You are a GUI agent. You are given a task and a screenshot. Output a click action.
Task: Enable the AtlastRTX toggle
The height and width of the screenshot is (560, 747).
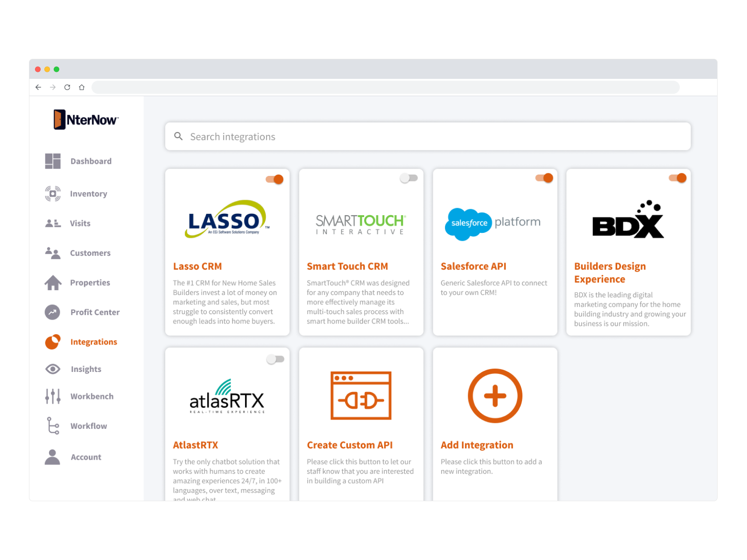coord(275,359)
